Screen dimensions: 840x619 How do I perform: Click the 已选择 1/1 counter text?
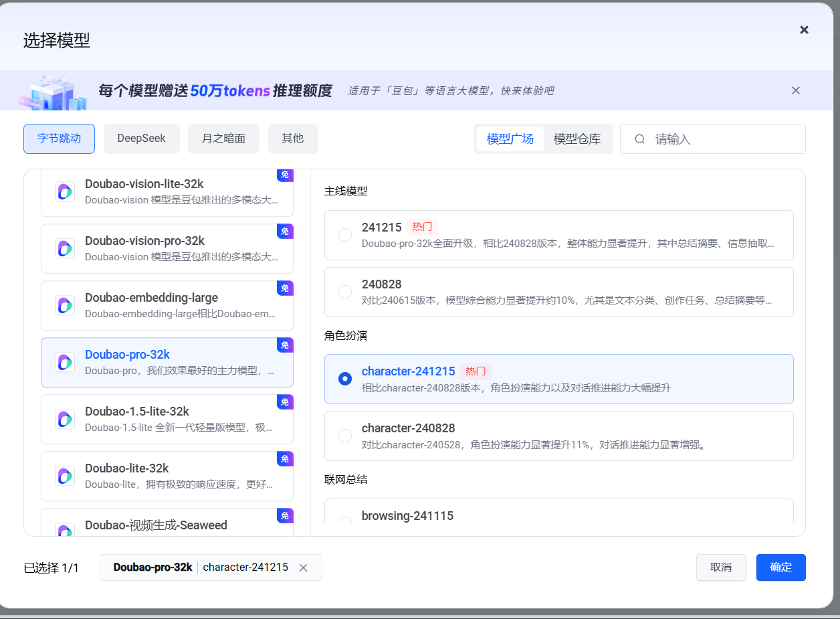(51, 568)
